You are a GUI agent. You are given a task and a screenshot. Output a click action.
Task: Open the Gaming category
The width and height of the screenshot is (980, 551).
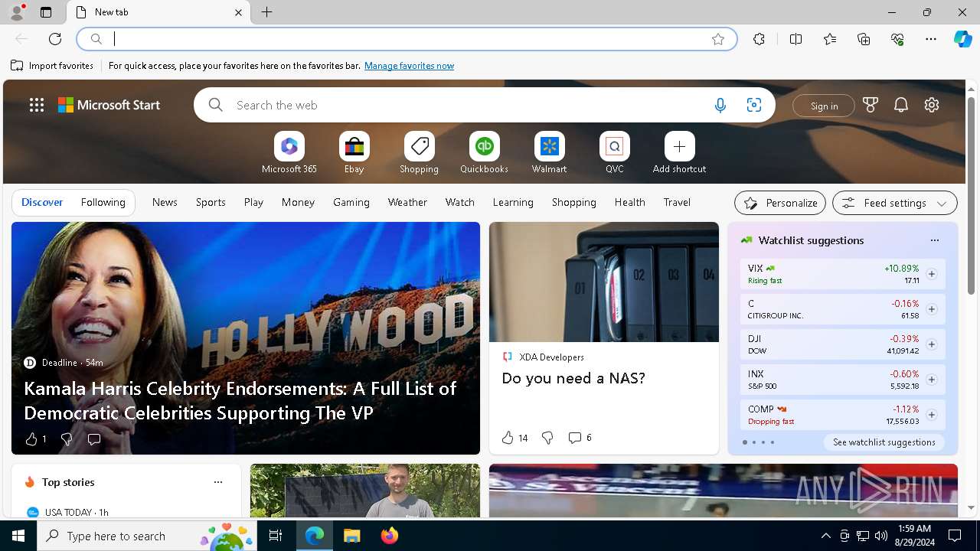click(351, 202)
